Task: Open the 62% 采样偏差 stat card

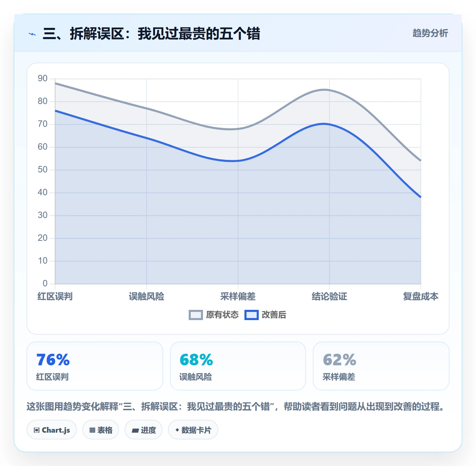Action: point(381,366)
